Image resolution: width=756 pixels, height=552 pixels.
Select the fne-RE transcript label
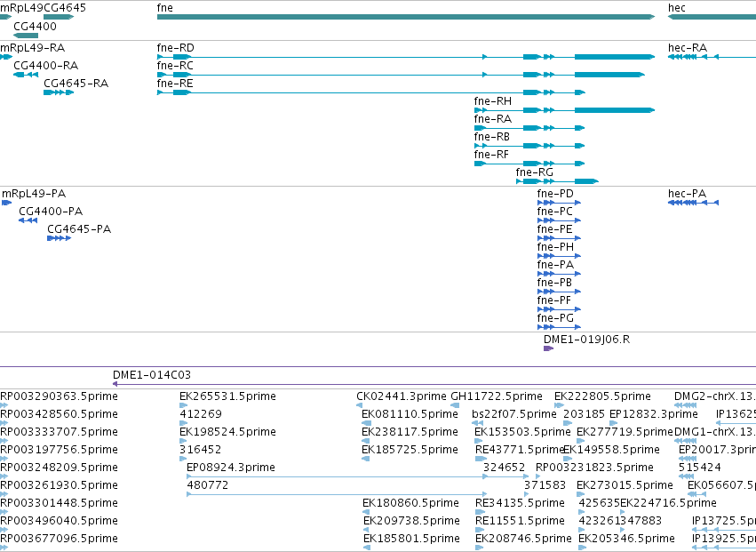[175, 84]
